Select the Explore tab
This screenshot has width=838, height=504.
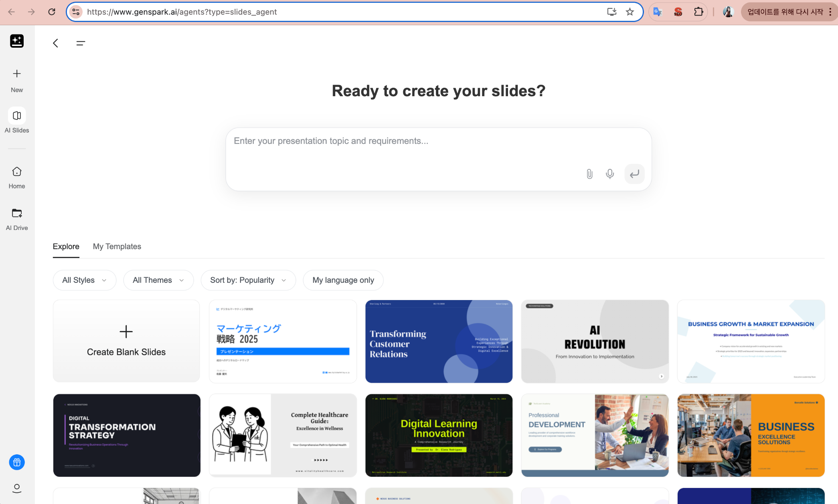coord(66,246)
